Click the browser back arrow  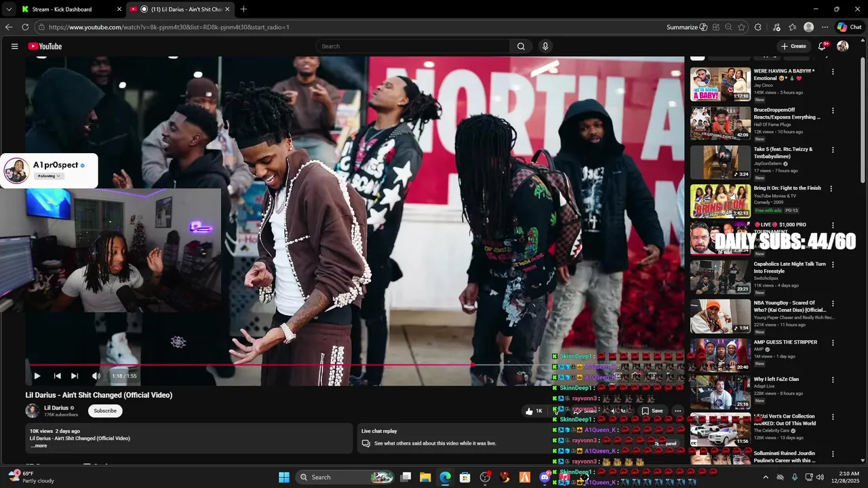pos(9,27)
